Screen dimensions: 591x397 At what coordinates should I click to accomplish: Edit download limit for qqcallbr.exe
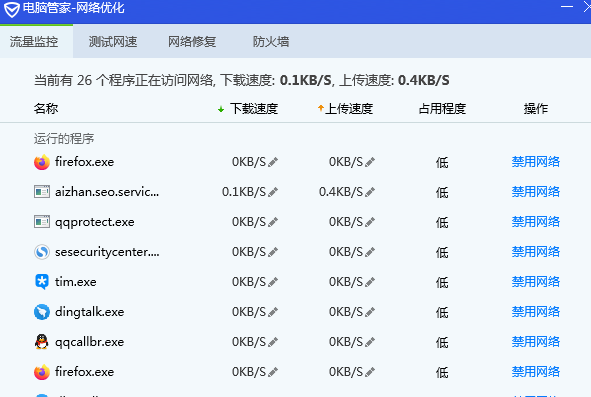(273, 342)
